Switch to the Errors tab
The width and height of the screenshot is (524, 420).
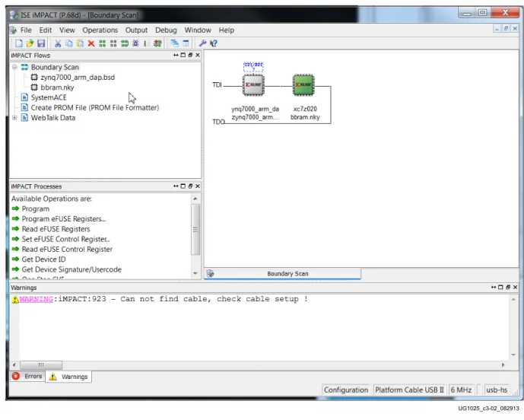tap(27, 376)
